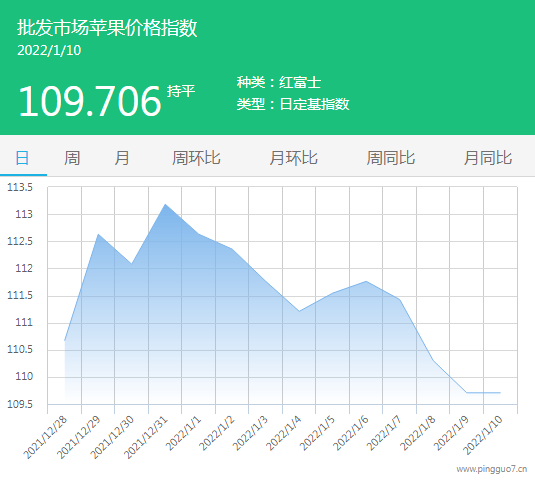
Task: Click the 2022/1/4 low point on chart
Action: (x=299, y=311)
